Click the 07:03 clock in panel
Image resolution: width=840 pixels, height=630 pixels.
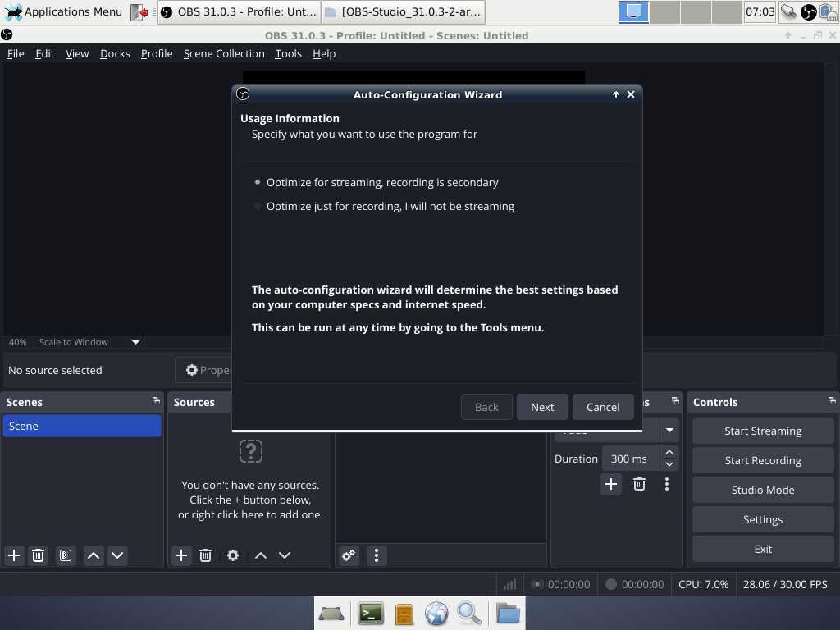(760, 11)
